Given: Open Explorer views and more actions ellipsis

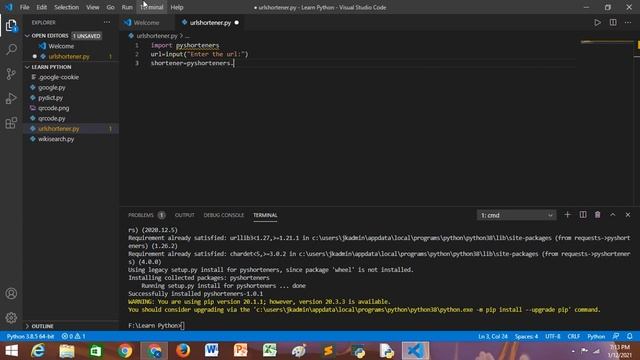Looking at the screenshot, I should point(107,22).
